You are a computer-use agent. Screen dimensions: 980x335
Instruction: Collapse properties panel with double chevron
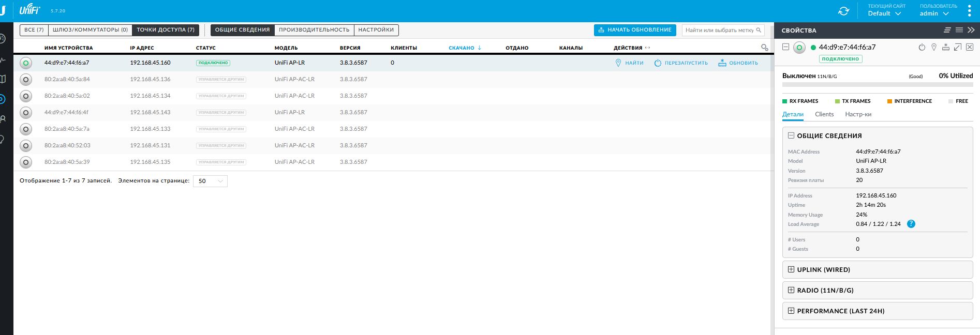[971, 30]
